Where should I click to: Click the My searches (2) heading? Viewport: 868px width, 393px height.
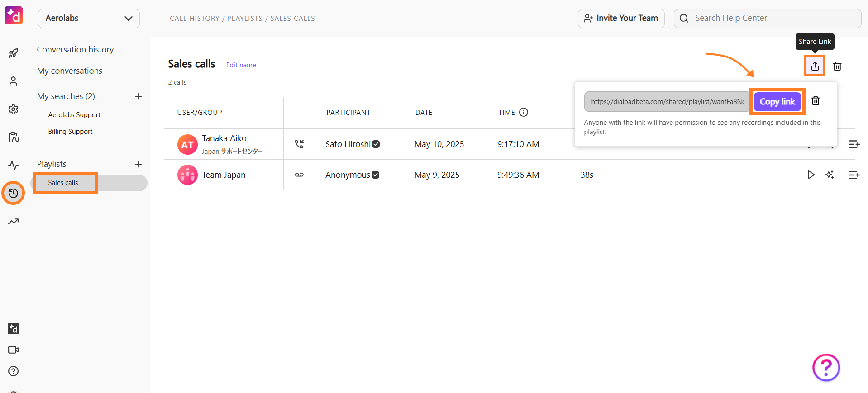66,96
